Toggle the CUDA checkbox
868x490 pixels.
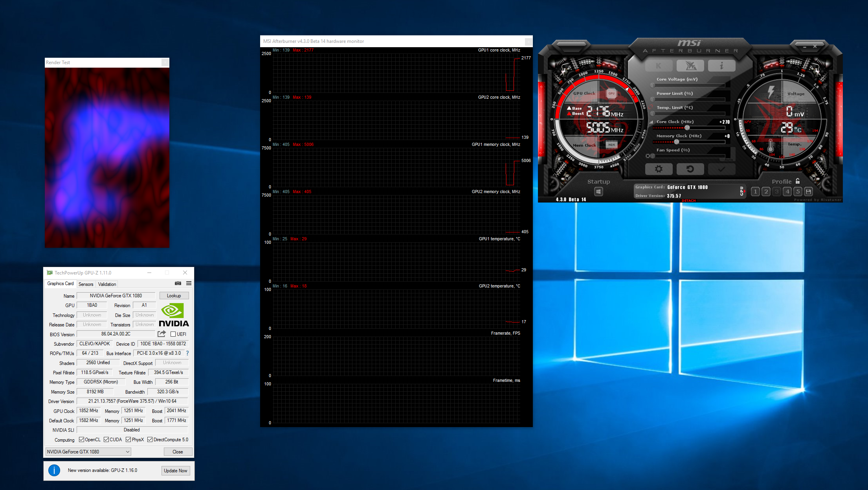pyautogui.click(x=106, y=440)
